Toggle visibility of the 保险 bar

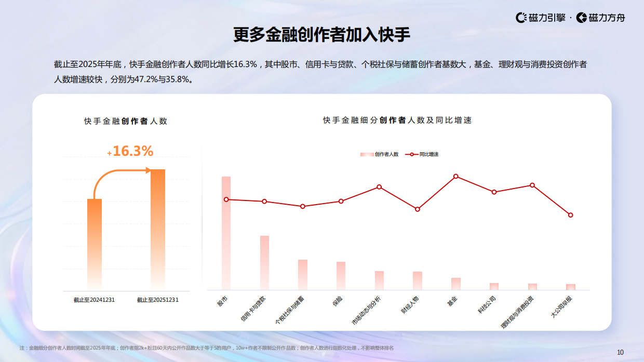341,275
